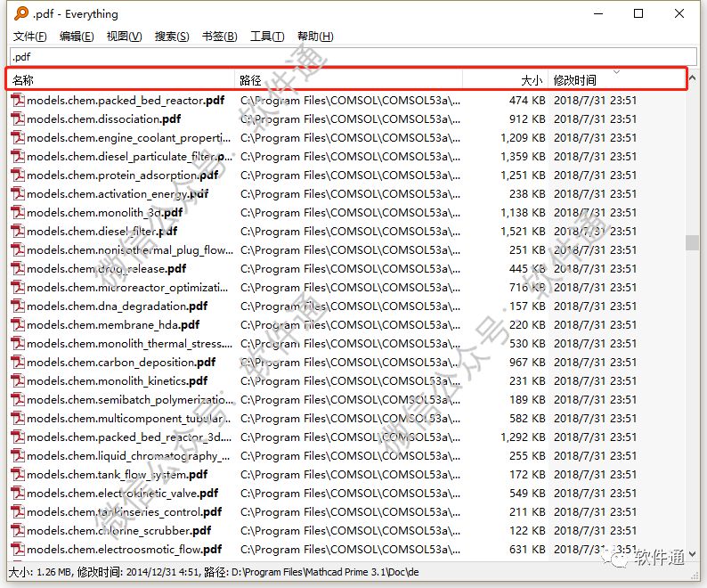Open the 文件(F) menu
The height and width of the screenshot is (588, 707).
(x=29, y=37)
